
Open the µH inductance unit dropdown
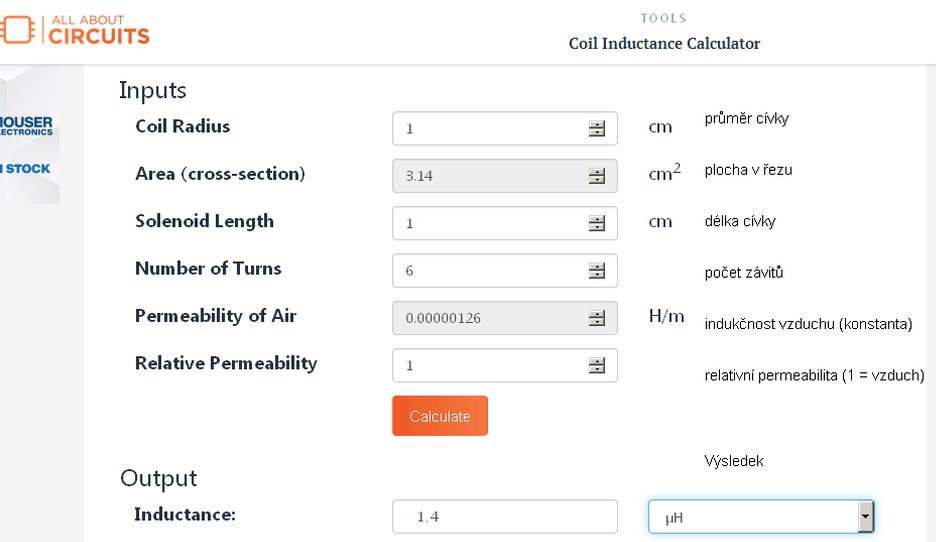761,517
